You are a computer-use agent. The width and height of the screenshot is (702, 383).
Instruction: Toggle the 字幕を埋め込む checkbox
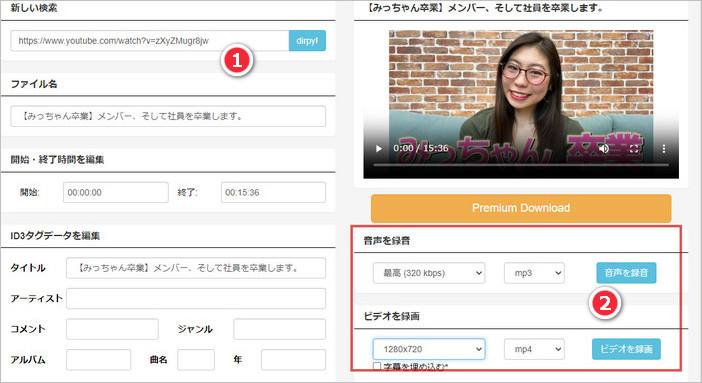point(377,367)
